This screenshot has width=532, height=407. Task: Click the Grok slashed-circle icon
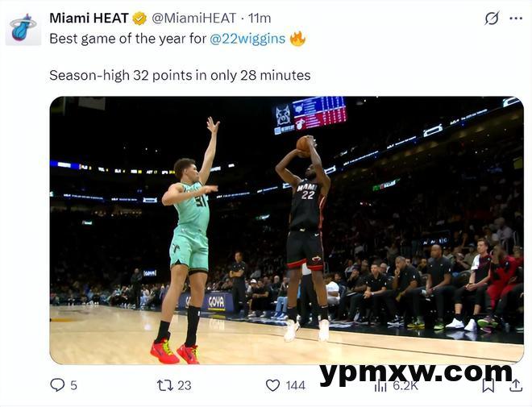[x=492, y=19]
